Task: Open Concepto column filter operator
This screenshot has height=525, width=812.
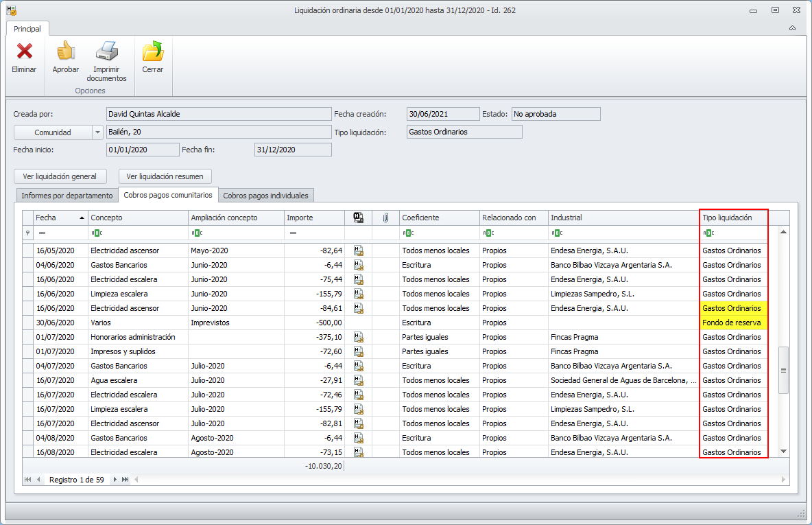Action: 95,233
